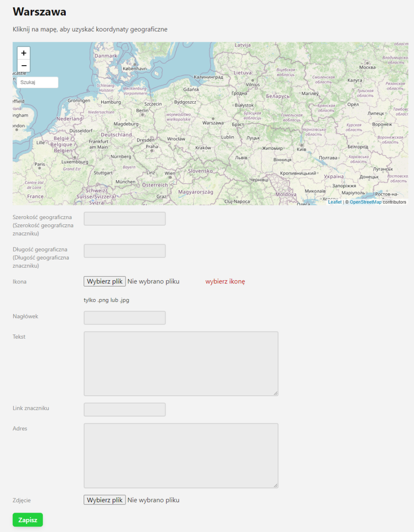Click Berlin on the map
414x532 pixels.
click(x=142, y=111)
